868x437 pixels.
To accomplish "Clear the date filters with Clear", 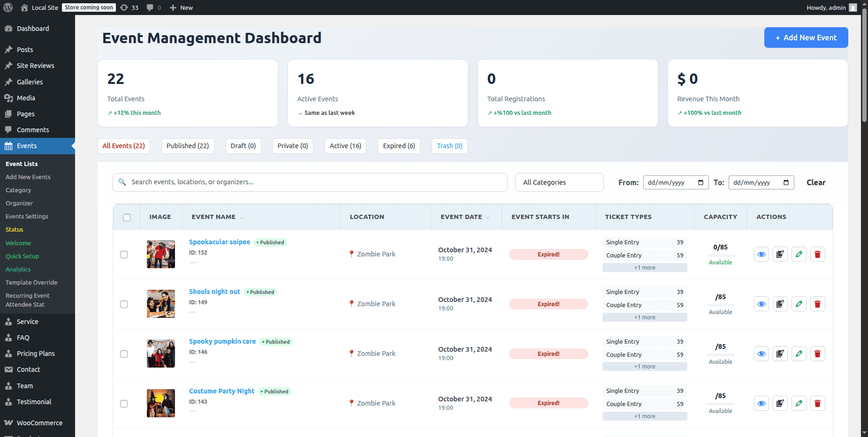I will click(815, 182).
